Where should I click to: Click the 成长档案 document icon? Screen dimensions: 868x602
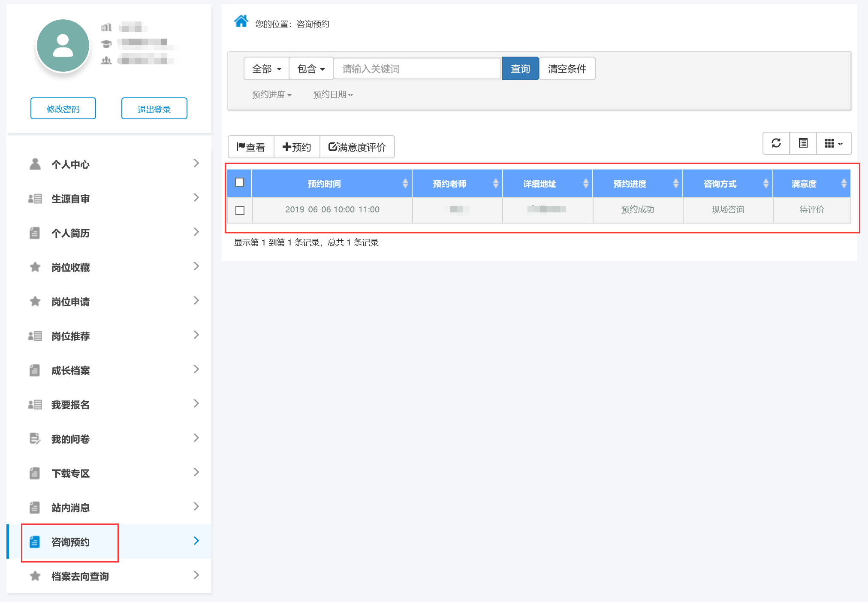[35, 370]
